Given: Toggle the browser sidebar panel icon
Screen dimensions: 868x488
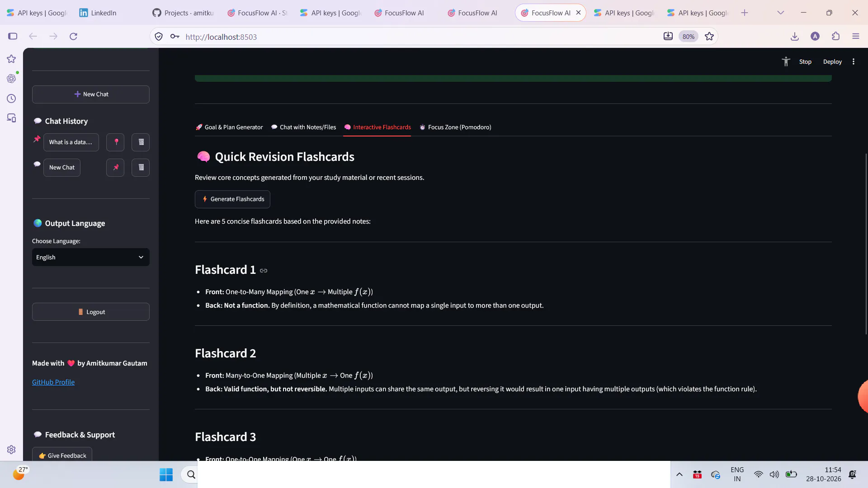Looking at the screenshot, I should click(13, 36).
